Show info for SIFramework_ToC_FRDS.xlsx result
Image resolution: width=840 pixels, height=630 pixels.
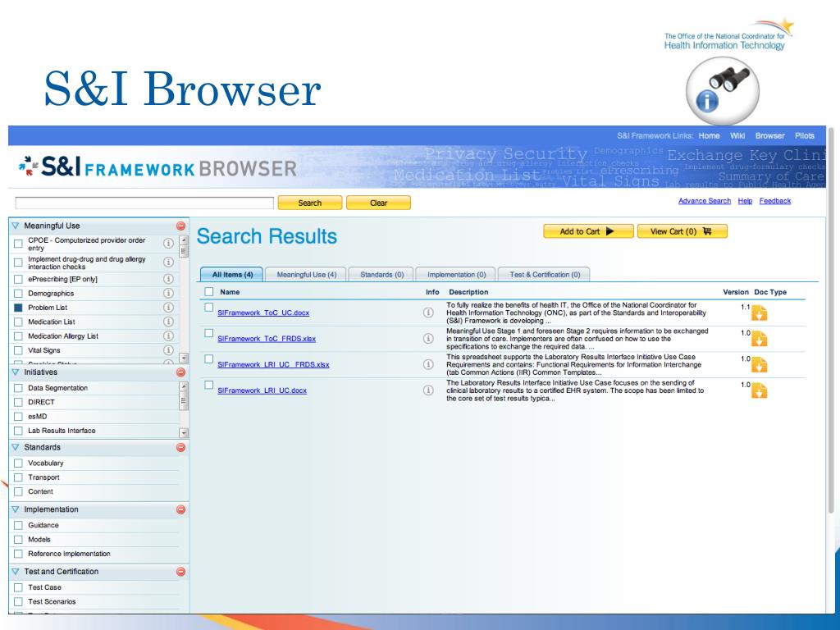pyautogui.click(x=428, y=338)
